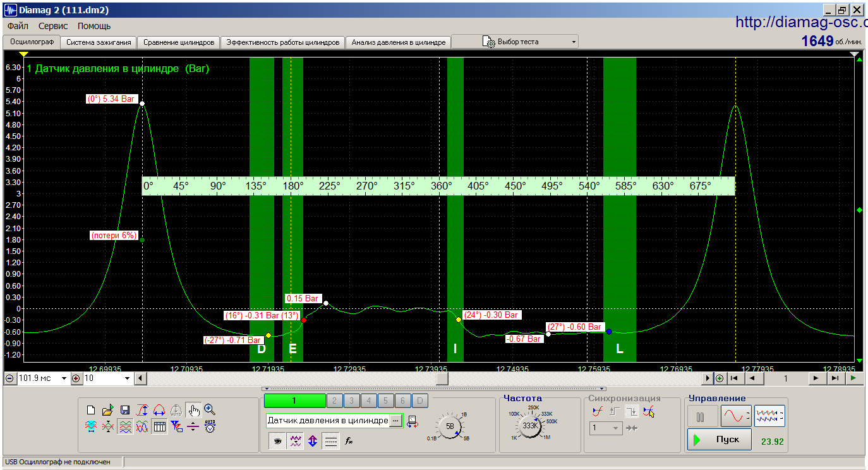The image size is (868, 470).
Task: Activate the hand pan tool
Action: 193,410
